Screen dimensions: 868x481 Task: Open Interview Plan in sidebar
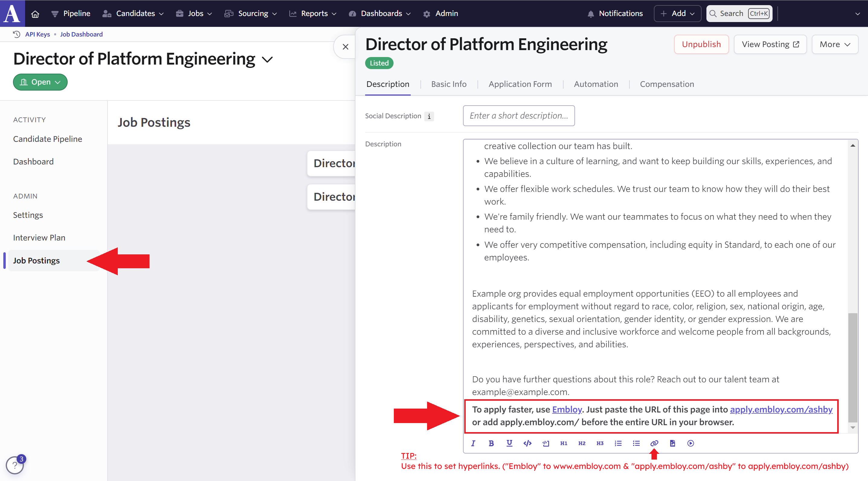(x=39, y=238)
